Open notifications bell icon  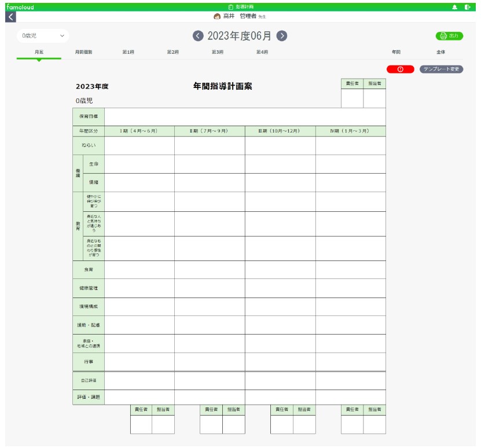(454, 7)
